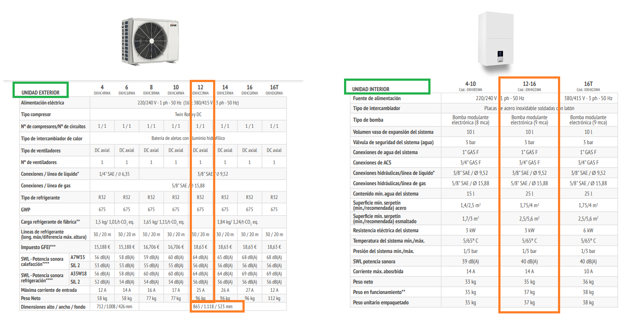Screen dimensions: 644x335
Task: Click dimensions 865 / 1.118 / 523 mm
Action: click(213, 307)
